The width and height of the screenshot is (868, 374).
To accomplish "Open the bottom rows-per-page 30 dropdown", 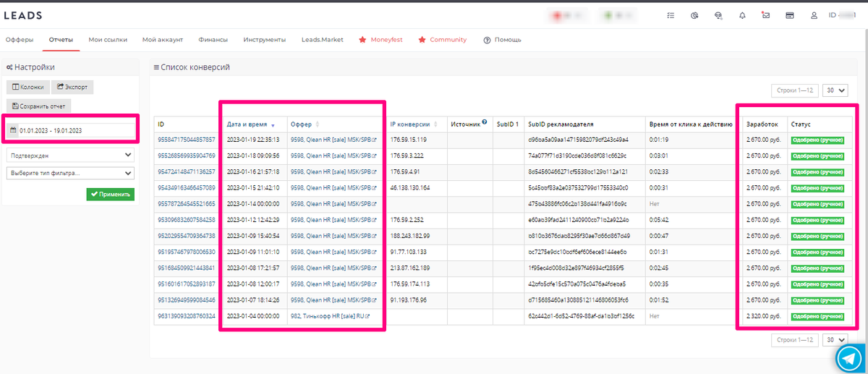I will [x=836, y=339].
